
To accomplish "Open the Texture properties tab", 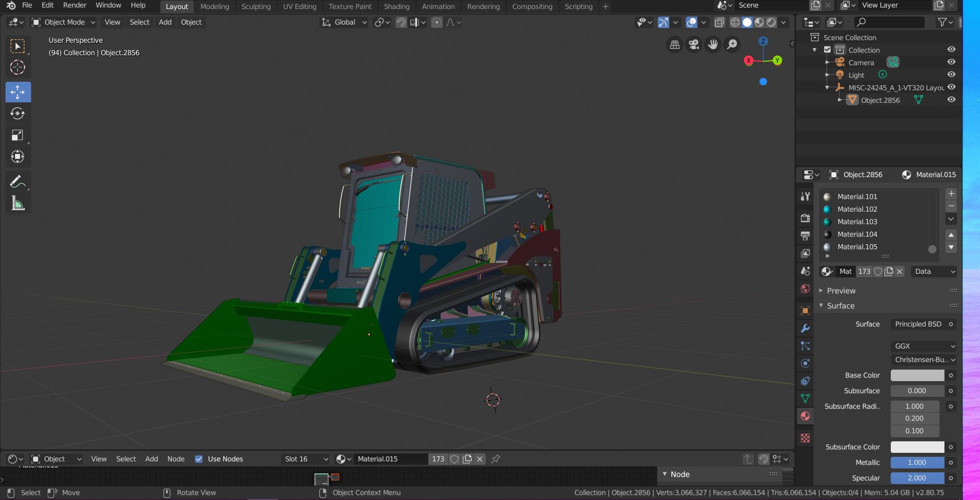I will [x=805, y=438].
